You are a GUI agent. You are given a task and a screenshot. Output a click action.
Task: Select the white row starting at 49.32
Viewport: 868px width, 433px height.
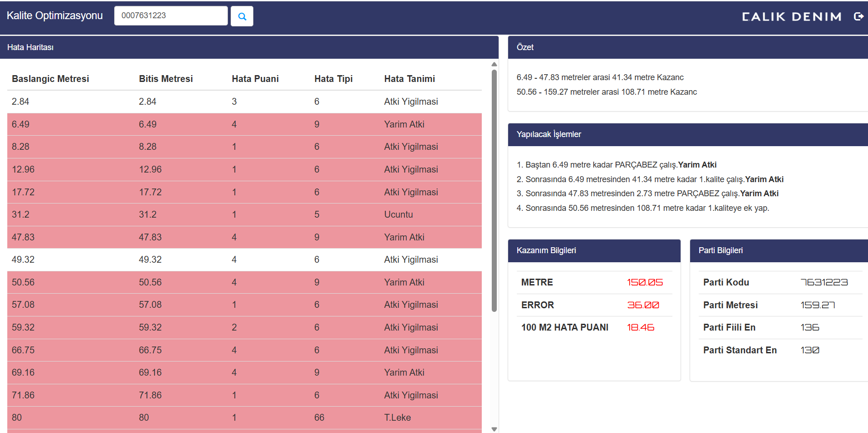tap(244, 260)
